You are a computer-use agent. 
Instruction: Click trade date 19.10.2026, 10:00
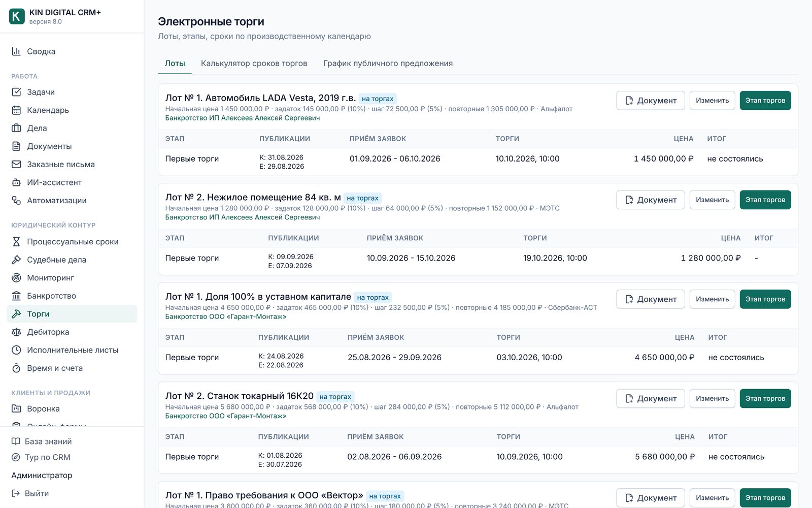point(555,258)
